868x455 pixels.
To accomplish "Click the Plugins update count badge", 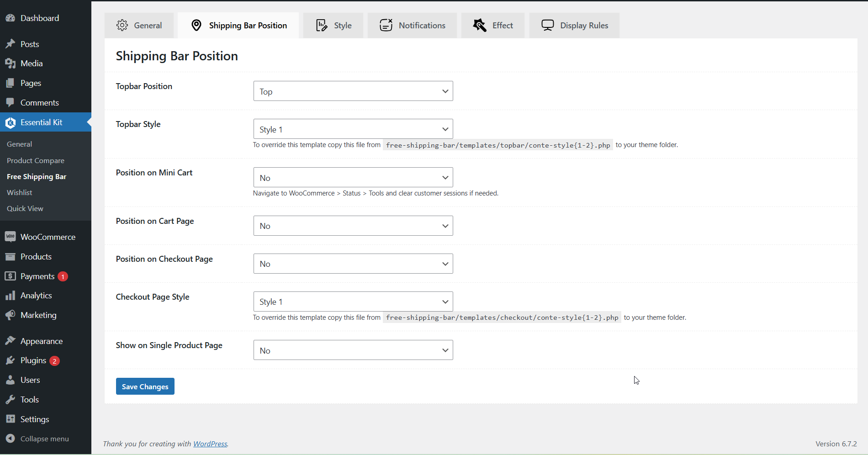I will pos(54,361).
